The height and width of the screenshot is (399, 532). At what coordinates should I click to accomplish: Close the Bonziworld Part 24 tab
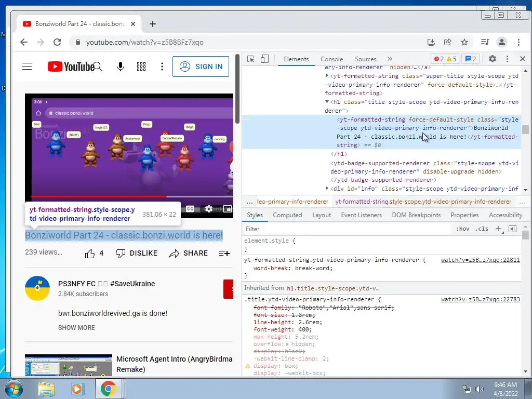(x=133, y=24)
